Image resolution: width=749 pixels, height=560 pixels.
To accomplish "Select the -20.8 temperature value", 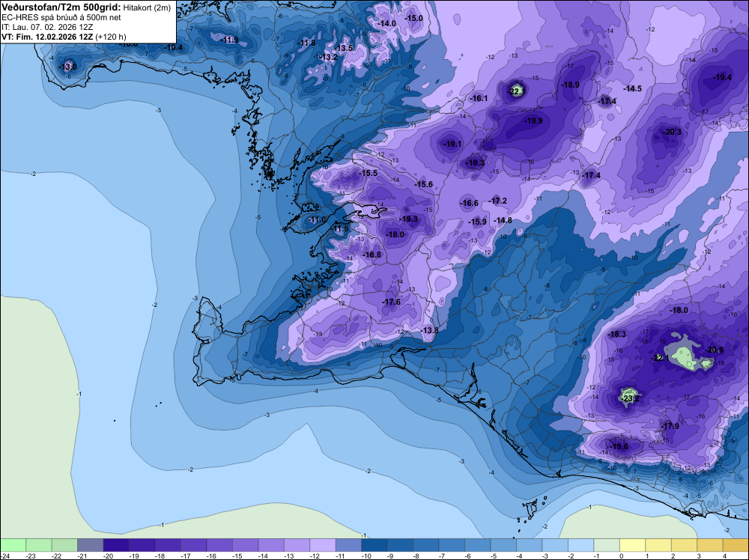I will coord(714,350).
